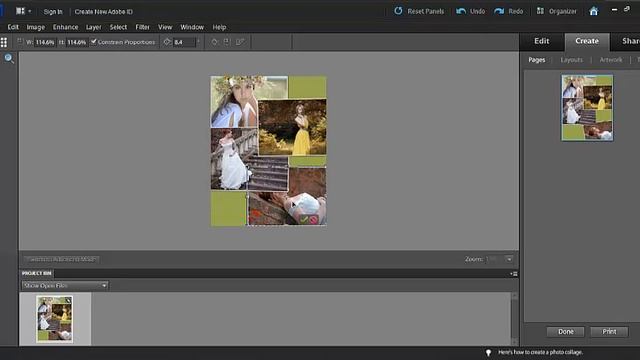The height and width of the screenshot is (360, 640).
Task: Open the View menu
Action: 165,27
